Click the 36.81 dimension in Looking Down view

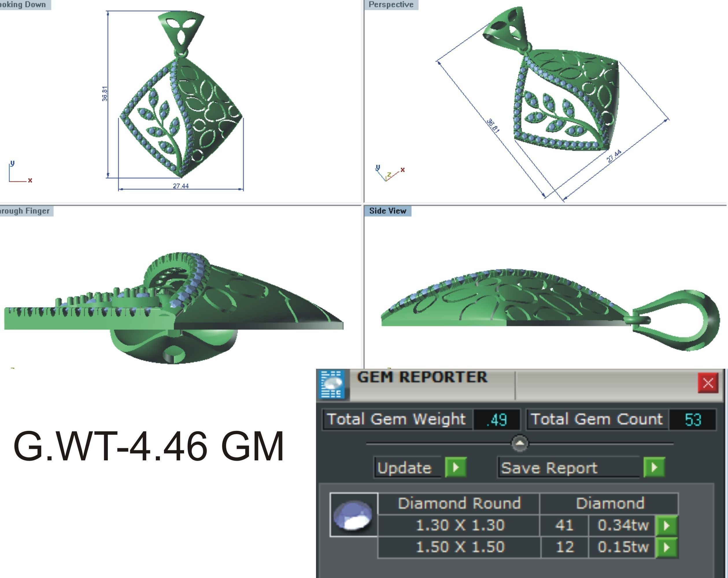(105, 94)
